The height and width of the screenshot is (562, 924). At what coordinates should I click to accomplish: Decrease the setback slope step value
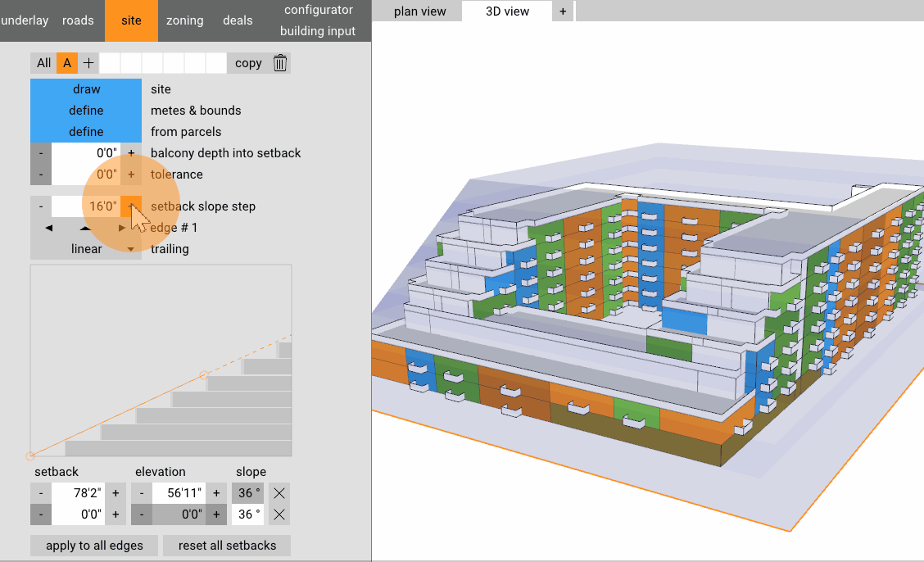point(41,206)
